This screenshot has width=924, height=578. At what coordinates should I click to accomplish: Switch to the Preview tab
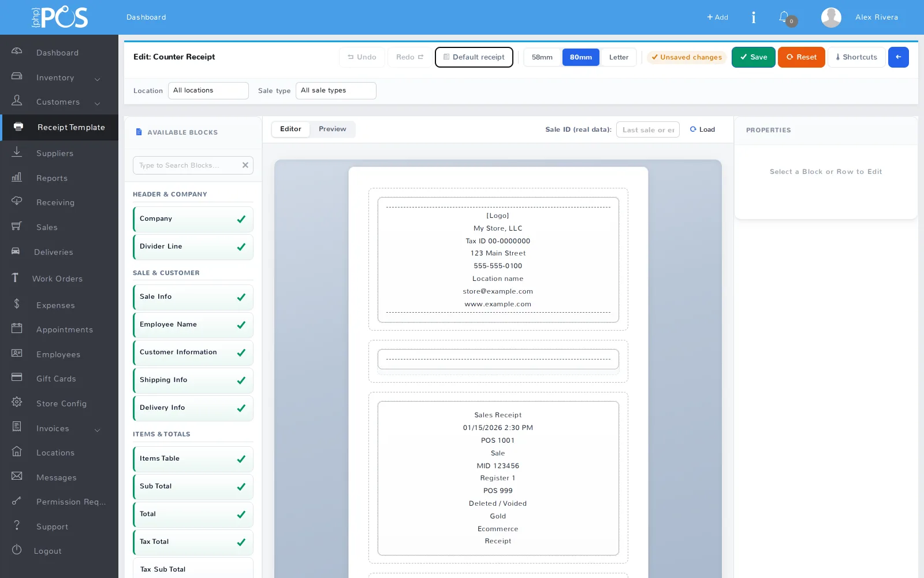pos(333,129)
